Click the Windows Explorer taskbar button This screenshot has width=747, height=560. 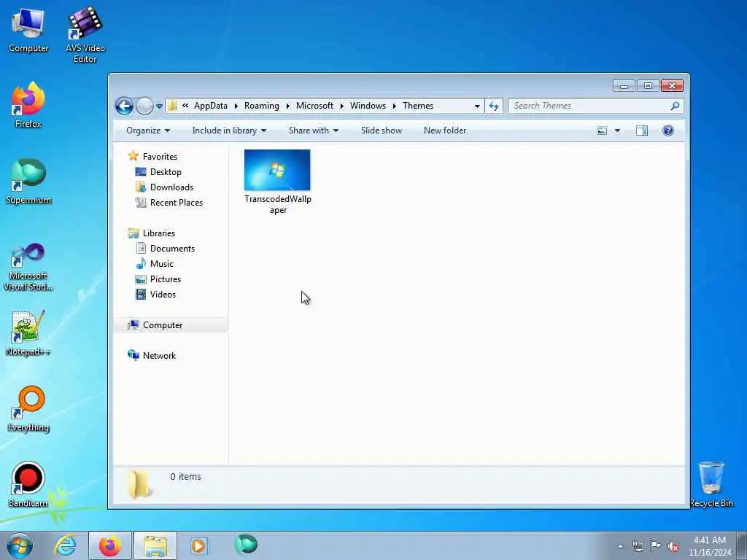tap(155, 545)
